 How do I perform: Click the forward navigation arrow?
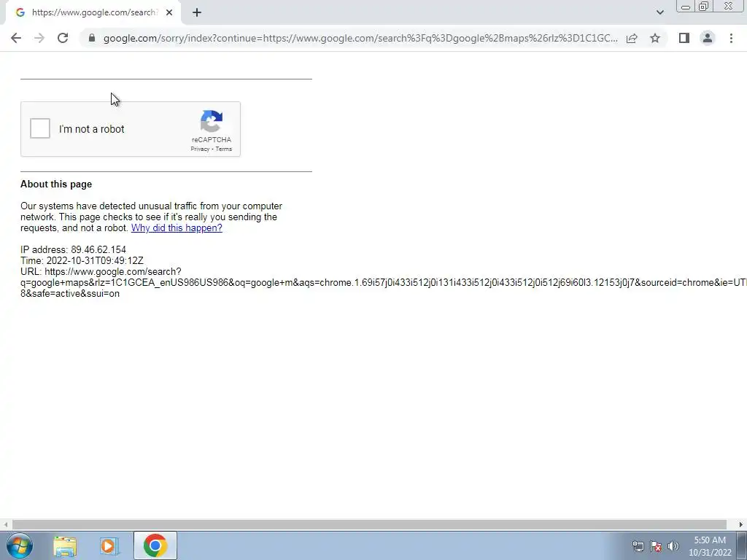[39, 38]
